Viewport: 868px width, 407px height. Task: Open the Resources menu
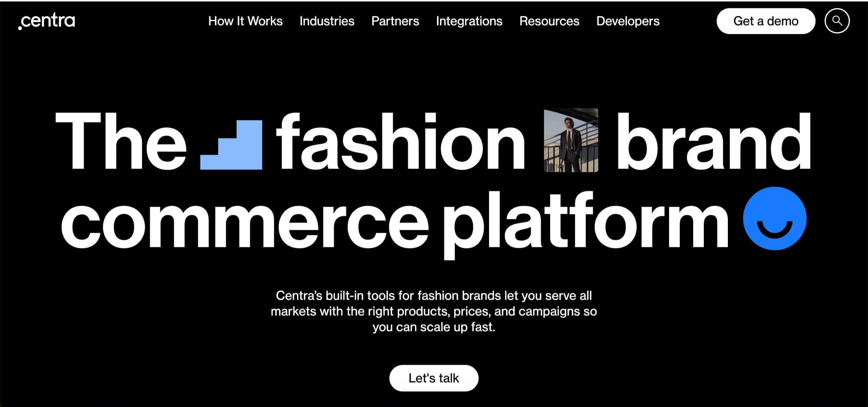(x=549, y=21)
